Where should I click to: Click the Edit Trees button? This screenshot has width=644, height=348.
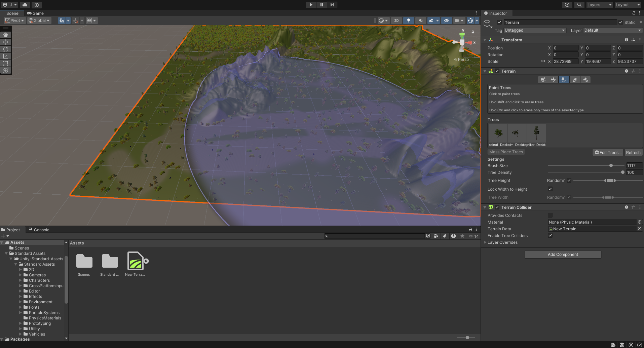608,152
